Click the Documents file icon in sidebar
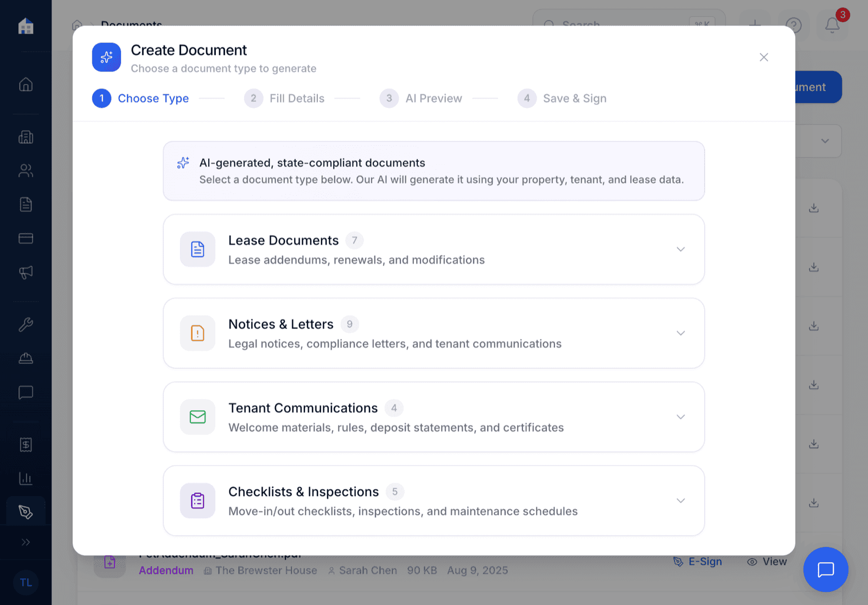The width and height of the screenshot is (868, 605). click(25, 204)
